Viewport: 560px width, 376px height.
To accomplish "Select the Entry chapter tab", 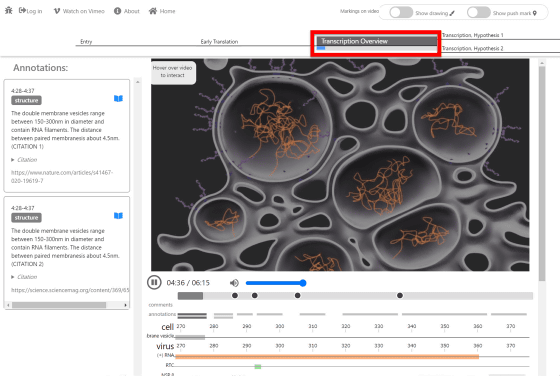I will pyautogui.click(x=86, y=42).
